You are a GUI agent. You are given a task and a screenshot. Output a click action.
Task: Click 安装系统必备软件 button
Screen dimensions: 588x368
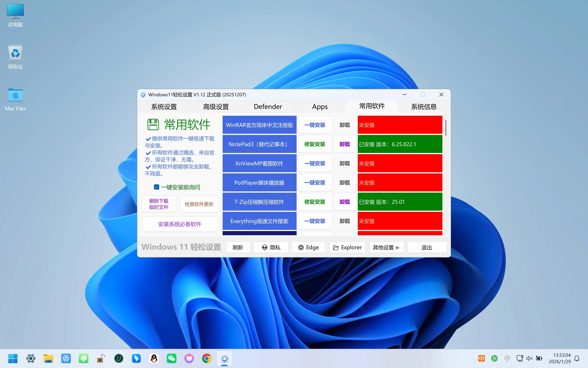(180, 224)
